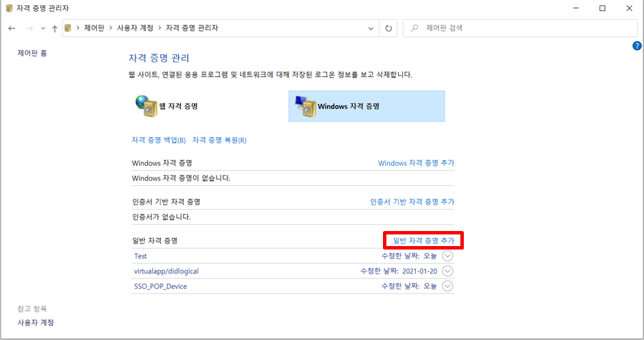Click breadcrumb arrow after 사용자 계정
Image resolution: width=644 pixels, height=340 pixels.
160,28
